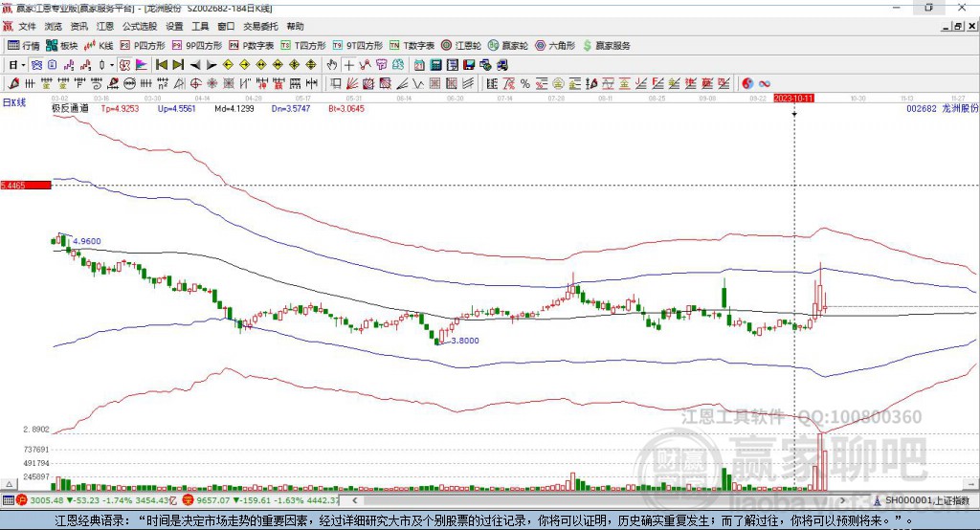Click the 沪 index badge in status bar
This screenshot has width=980, height=530.
click(22, 500)
